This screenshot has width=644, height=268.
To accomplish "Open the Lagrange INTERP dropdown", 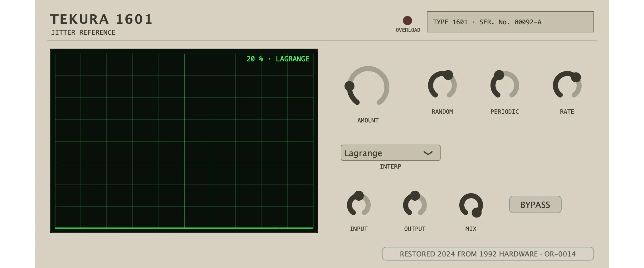I will coord(390,153).
